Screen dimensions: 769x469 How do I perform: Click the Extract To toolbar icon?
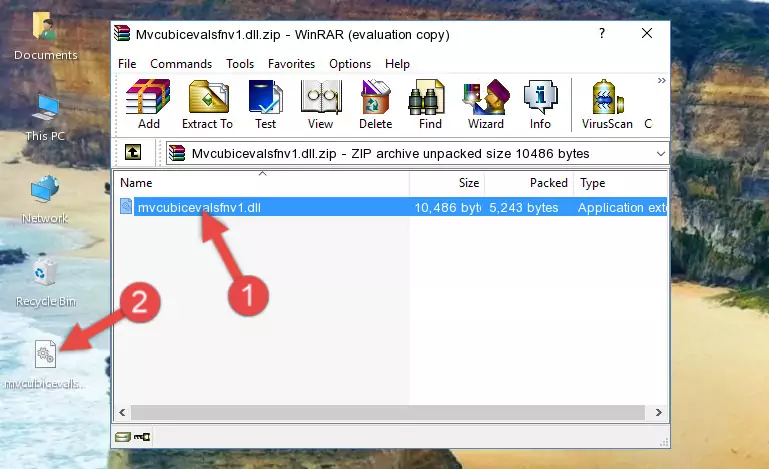[x=207, y=104]
